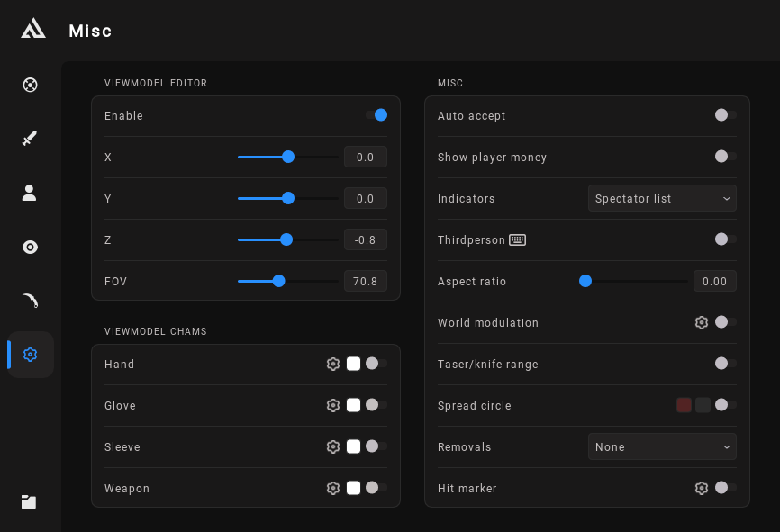The height and width of the screenshot is (532, 780).
Task: Click the app logo in the header
Action: coord(32,28)
